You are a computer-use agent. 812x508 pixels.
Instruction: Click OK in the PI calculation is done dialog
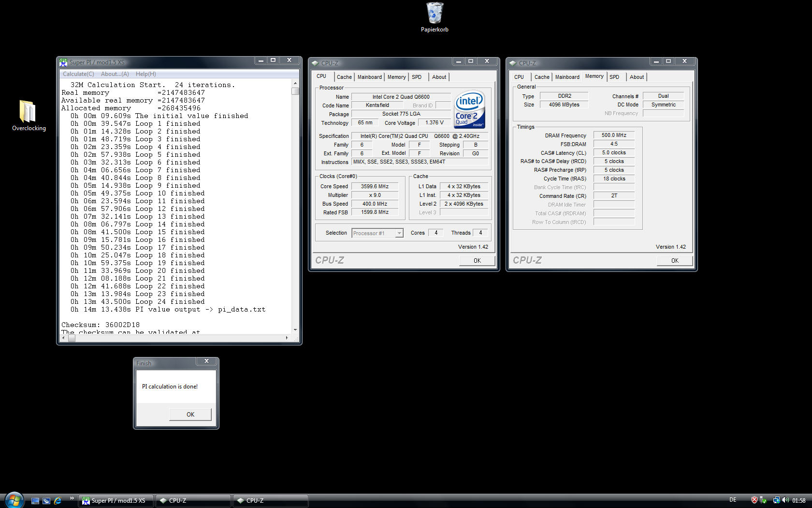[x=190, y=415]
